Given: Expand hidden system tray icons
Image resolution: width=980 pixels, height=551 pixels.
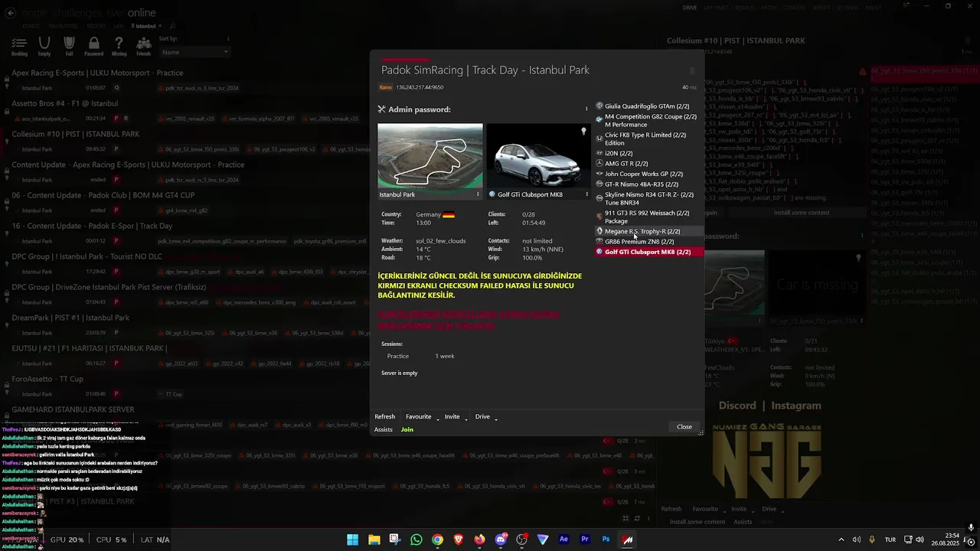Looking at the screenshot, I should click(841, 540).
